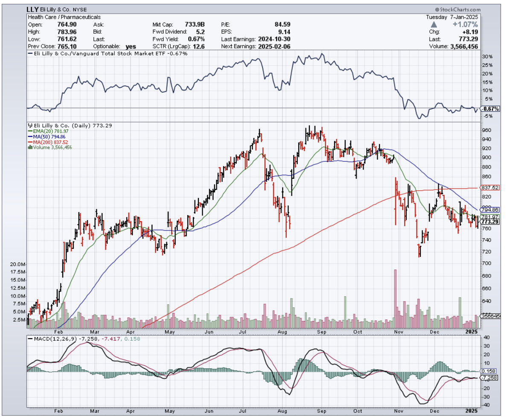The height and width of the screenshot is (420, 507).
Task: Select the Health Care / Pharmaceuticals sector label
Action: pyautogui.click(x=64, y=17)
